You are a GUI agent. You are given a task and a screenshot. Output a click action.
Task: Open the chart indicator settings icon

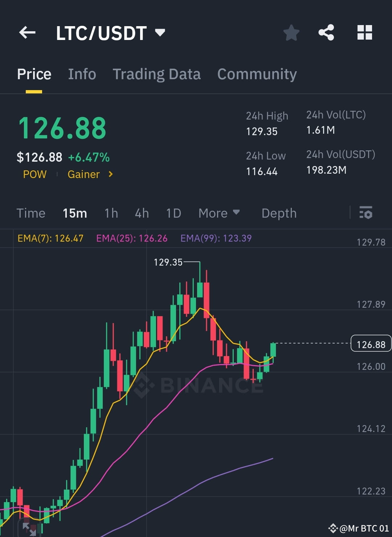click(366, 213)
